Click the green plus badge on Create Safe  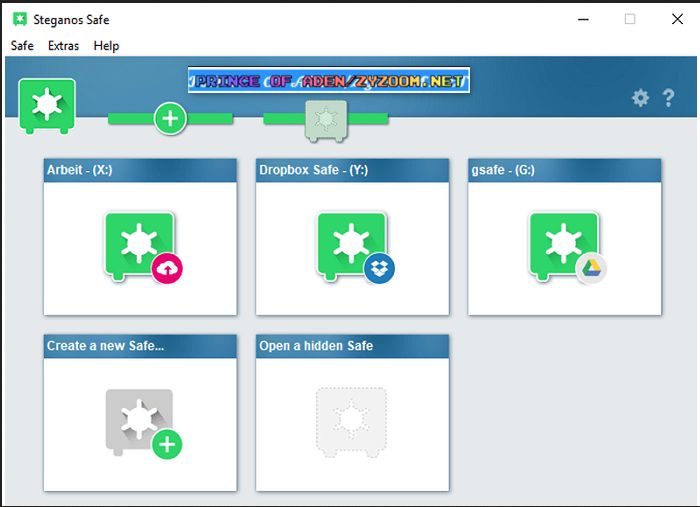pyautogui.click(x=167, y=445)
